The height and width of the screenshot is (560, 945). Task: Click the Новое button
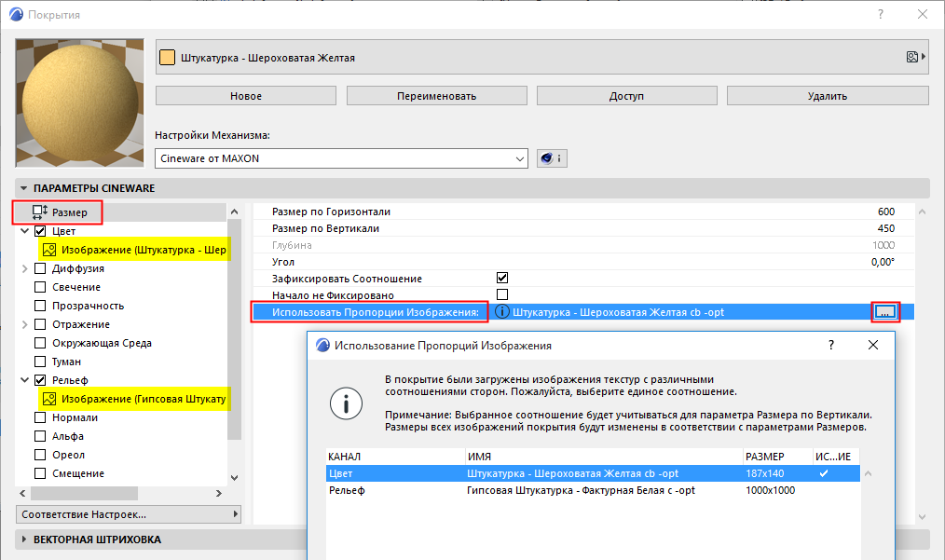pyautogui.click(x=246, y=96)
